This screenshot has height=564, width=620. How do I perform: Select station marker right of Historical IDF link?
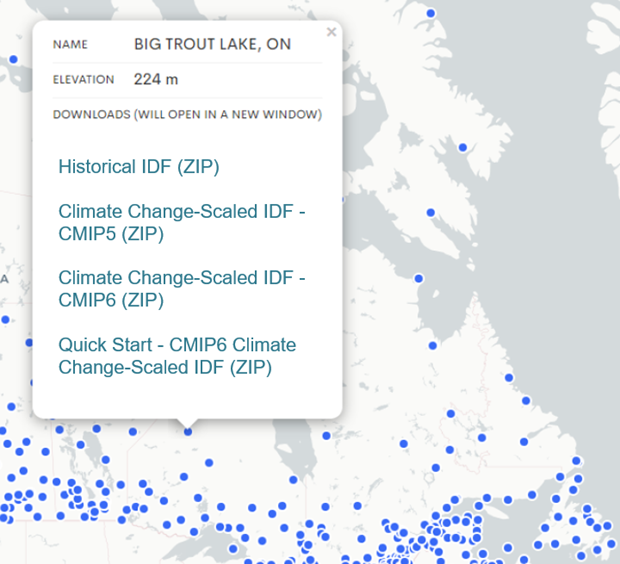coord(462,148)
